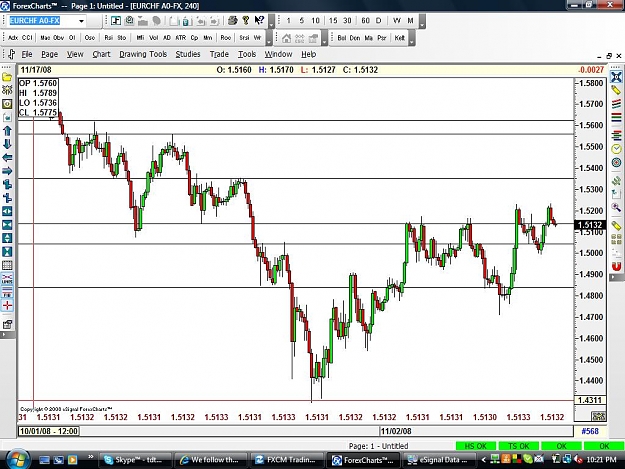The width and height of the screenshot is (625, 469).
Task: Open the EURCHF A0-FX symbol dropdown
Action: pyautogui.click(x=81, y=21)
